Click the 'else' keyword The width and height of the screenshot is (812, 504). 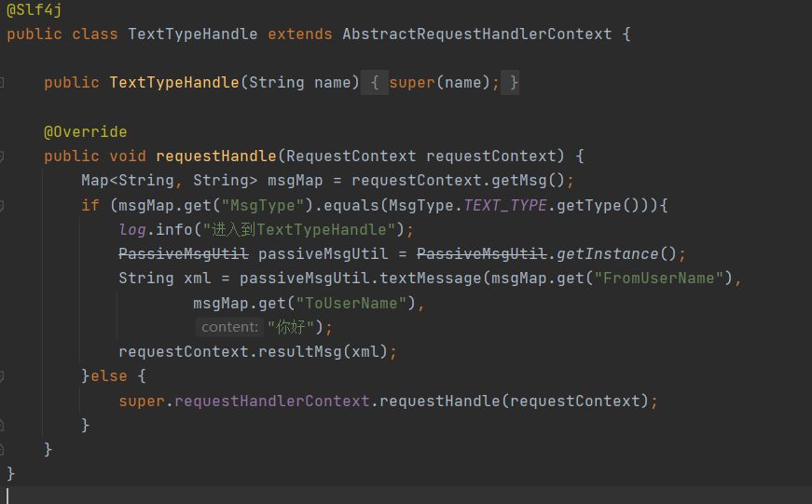click(109, 376)
